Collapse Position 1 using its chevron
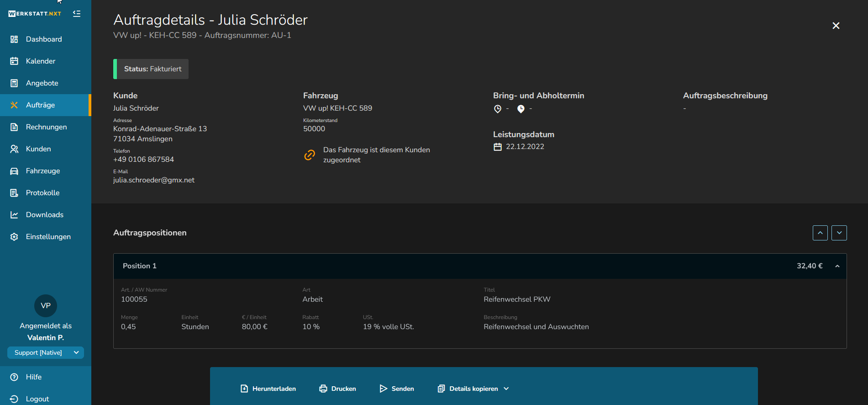Image resolution: width=868 pixels, height=405 pixels. pyautogui.click(x=837, y=266)
